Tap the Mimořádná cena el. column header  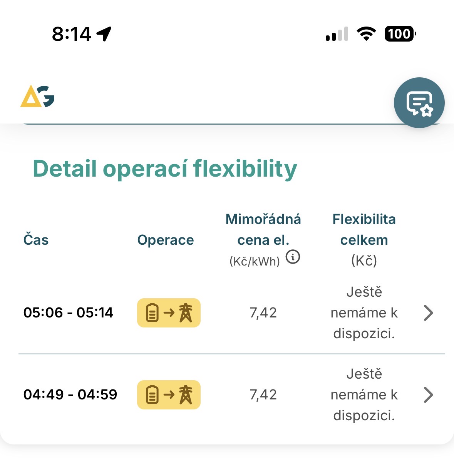263,230
